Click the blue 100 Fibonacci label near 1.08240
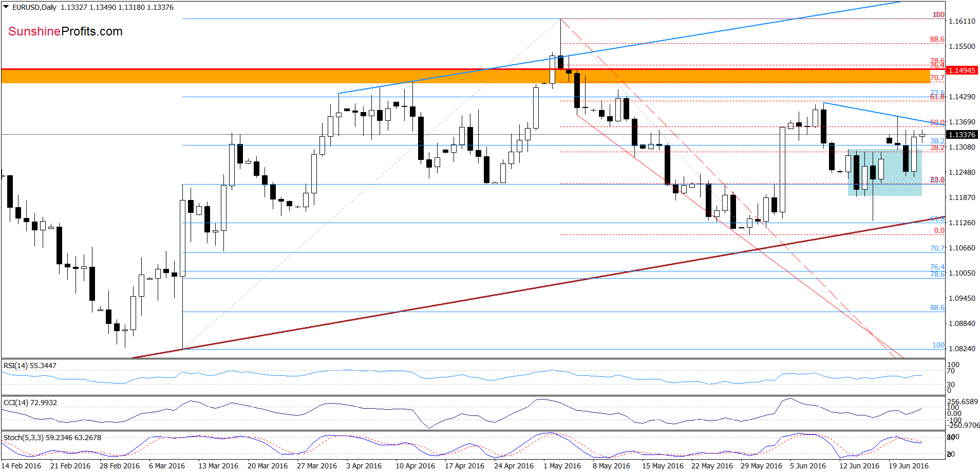The height and width of the screenshot is (473, 980). pos(938,345)
